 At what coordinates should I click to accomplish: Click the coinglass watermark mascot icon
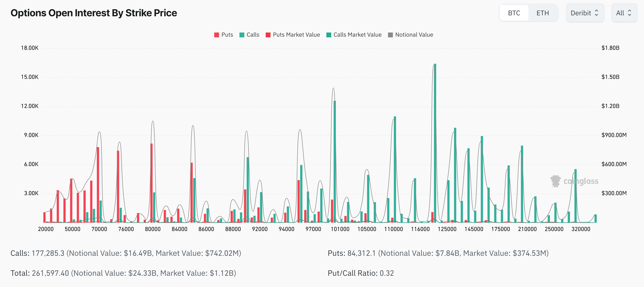555,181
